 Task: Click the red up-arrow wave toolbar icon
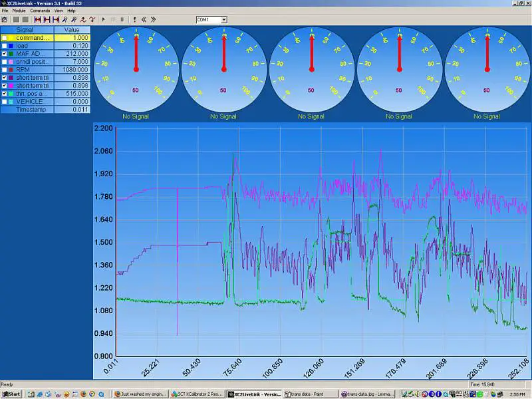pos(83,20)
